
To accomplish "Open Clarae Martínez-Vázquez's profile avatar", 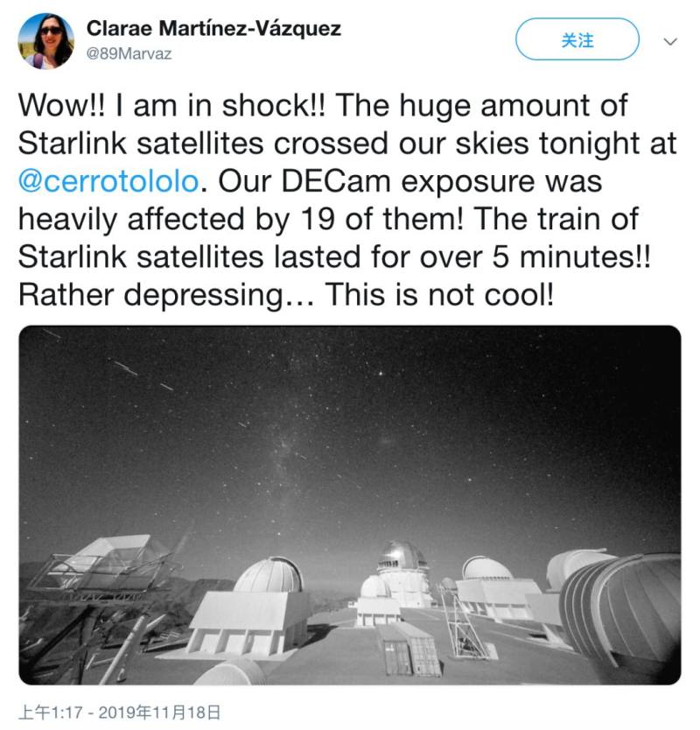I will point(45,41).
